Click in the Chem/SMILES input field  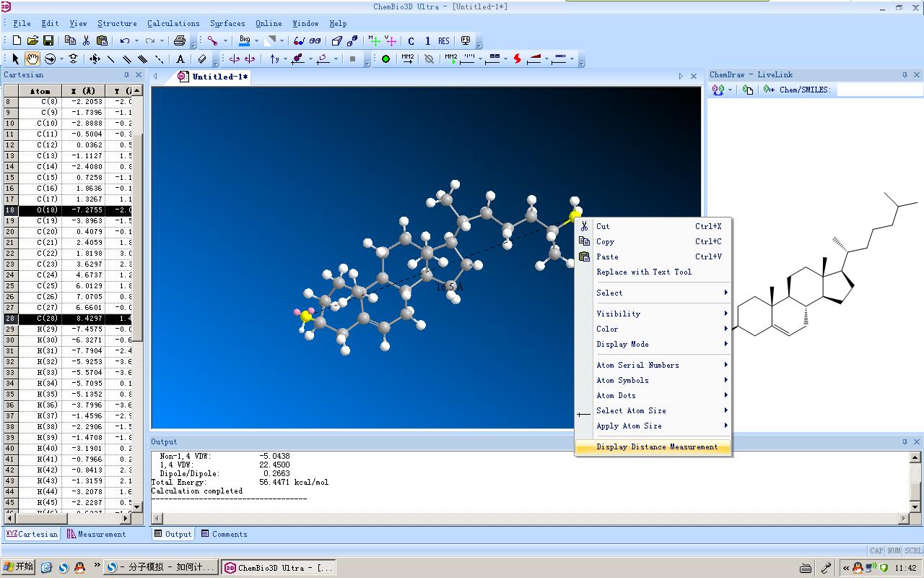point(879,90)
